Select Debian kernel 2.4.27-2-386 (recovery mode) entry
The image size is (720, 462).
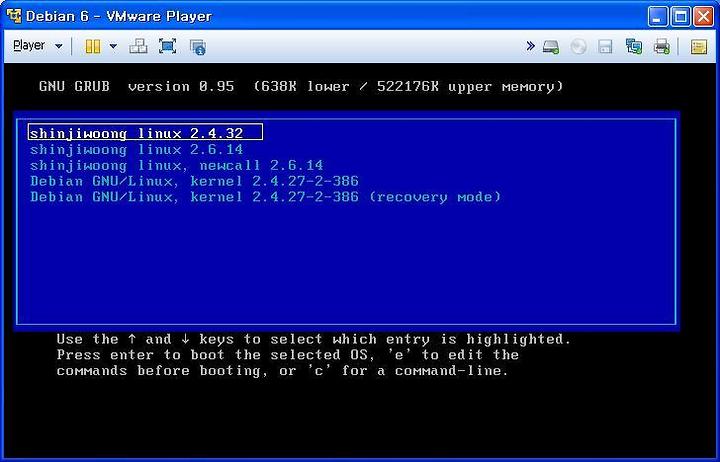point(265,197)
